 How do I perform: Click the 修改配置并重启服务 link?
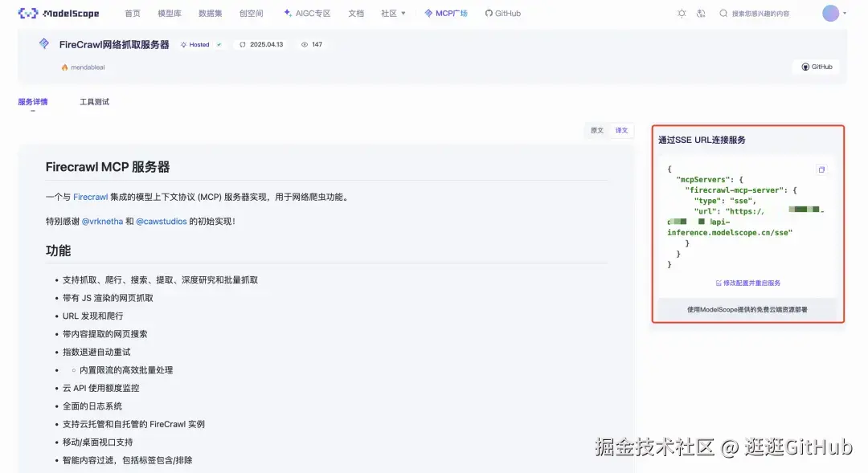click(x=750, y=282)
